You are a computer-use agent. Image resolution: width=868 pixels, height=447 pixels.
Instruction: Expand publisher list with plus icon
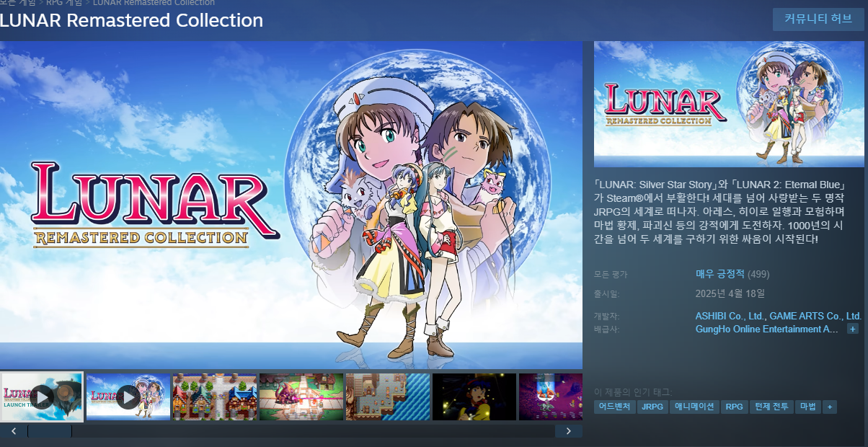click(x=853, y=329)
